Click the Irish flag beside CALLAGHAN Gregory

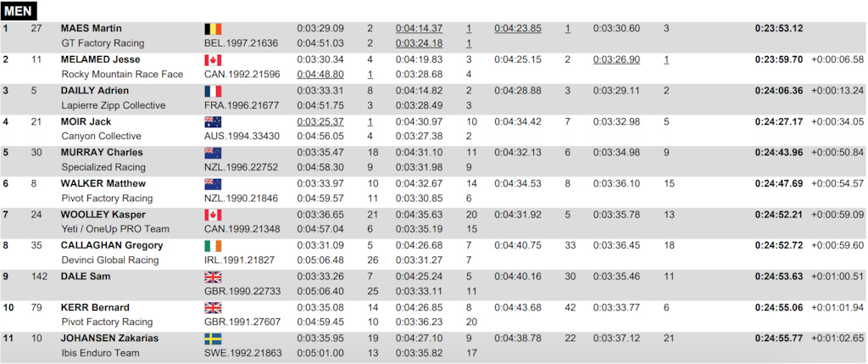(x=213, y=246)
